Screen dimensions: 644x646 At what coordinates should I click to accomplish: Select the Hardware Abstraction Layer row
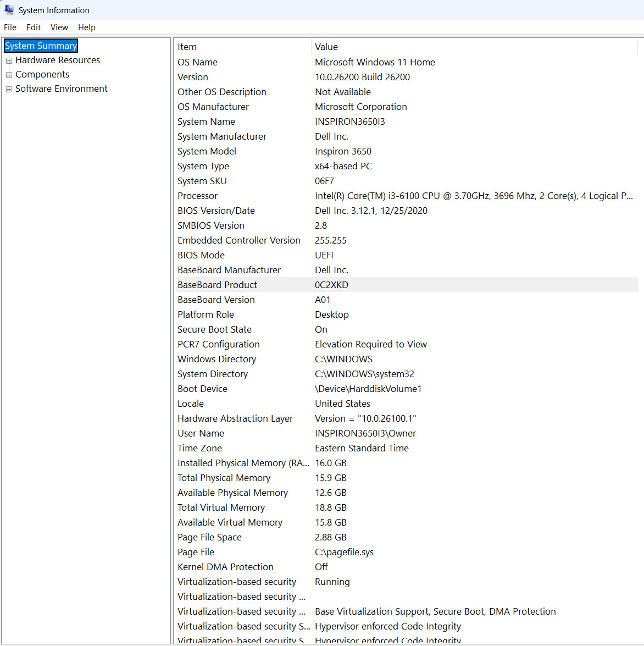(x=407, y=418)
